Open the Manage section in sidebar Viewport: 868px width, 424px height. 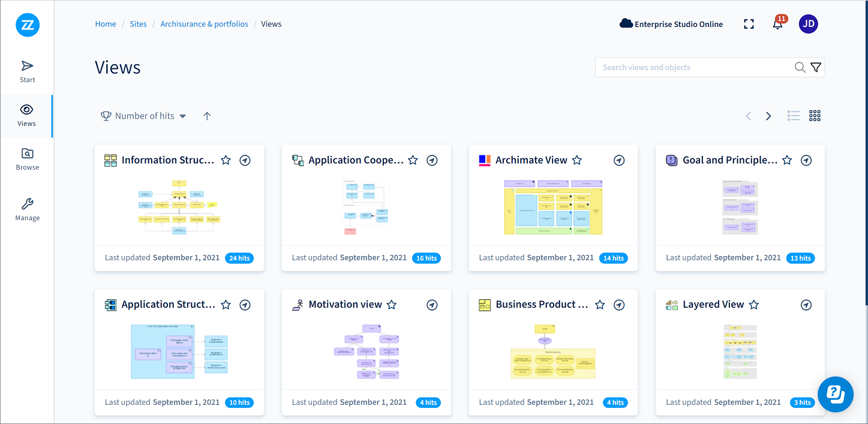click(x=27, y=210)
